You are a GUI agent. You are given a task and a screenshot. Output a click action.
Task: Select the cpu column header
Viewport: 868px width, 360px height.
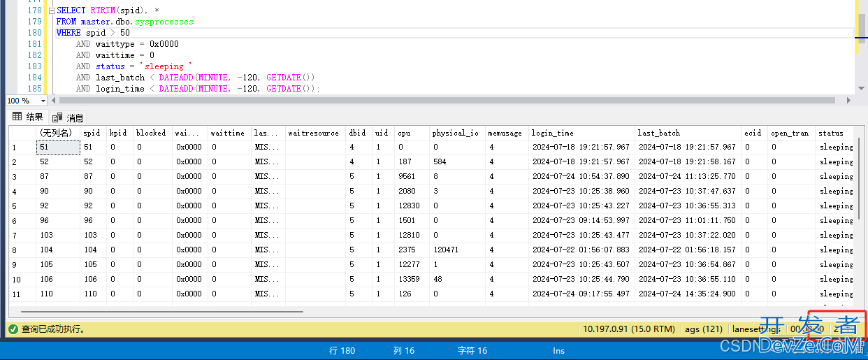pyautogui.click(x=412, y=133)
